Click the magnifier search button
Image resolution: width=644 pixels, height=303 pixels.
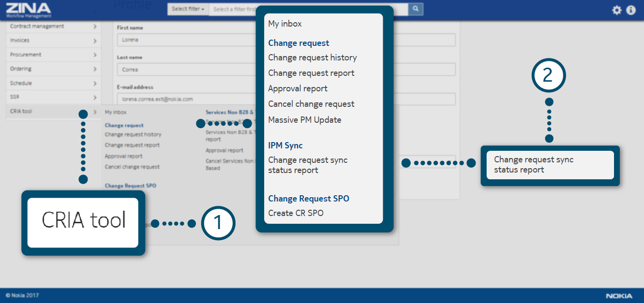pos(416,9)
